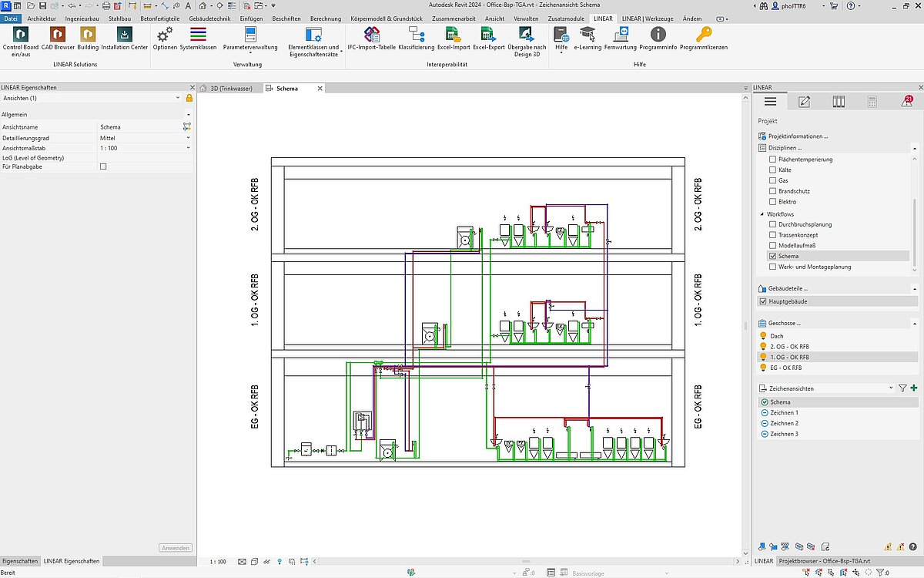Toggle the Dach level visibility bulb

click(x=763, y=336)
